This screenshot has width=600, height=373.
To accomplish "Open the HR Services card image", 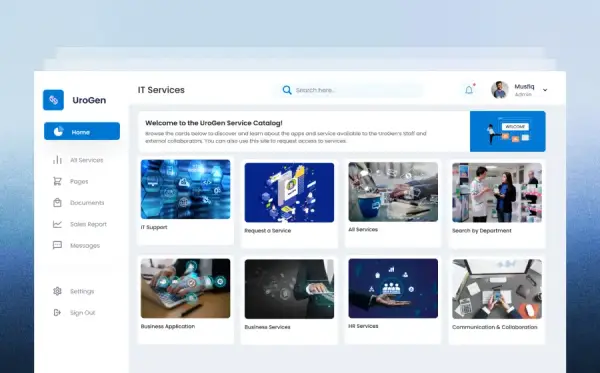I will [x=393, y=288].
